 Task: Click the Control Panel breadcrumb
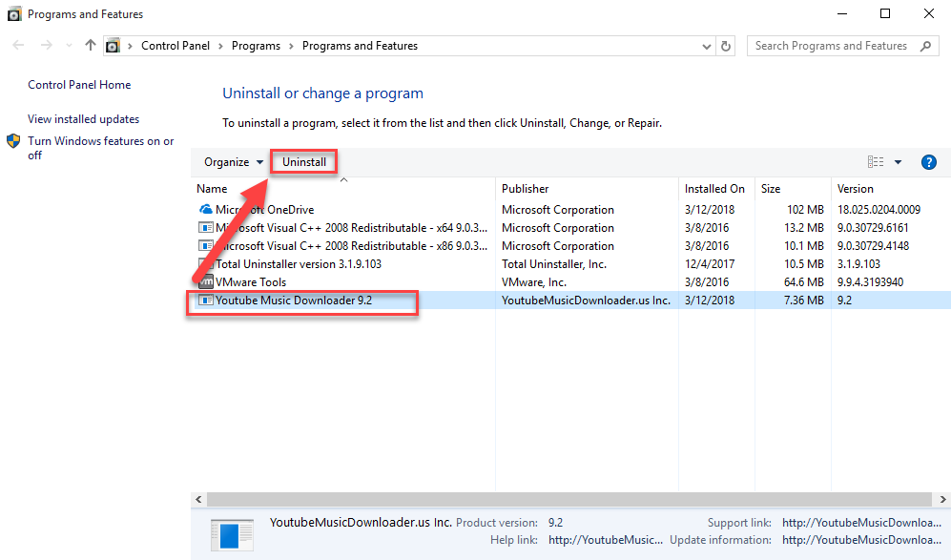176,46
